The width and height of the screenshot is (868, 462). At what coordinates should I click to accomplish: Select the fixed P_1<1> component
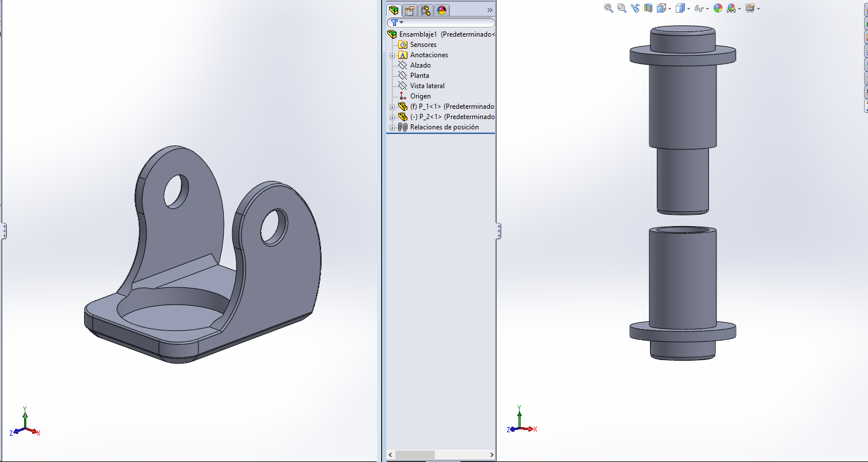[452, 106]
